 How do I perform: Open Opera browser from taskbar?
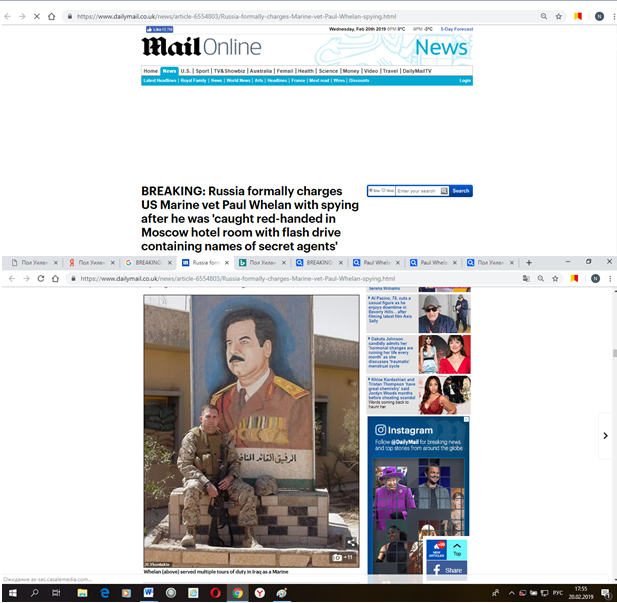215,593
